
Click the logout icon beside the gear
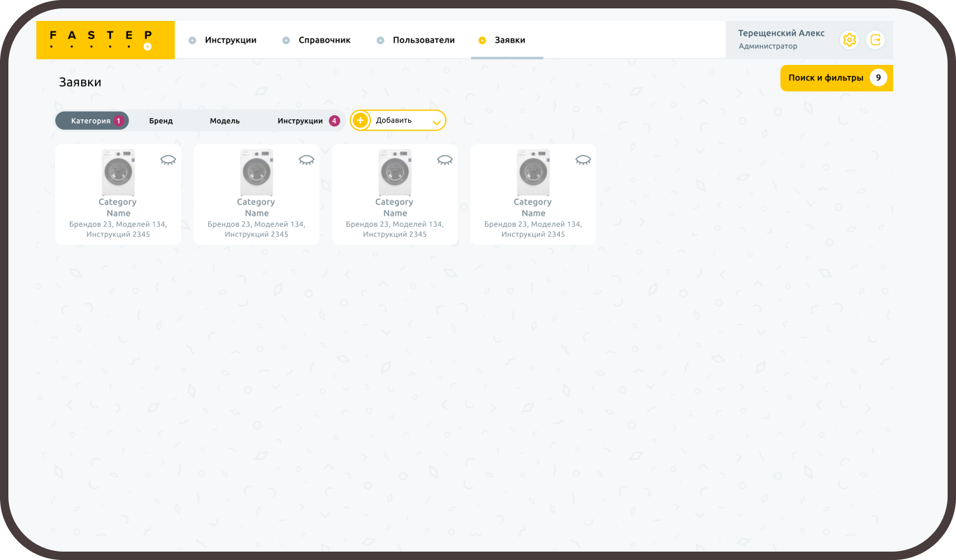(875, 40)
